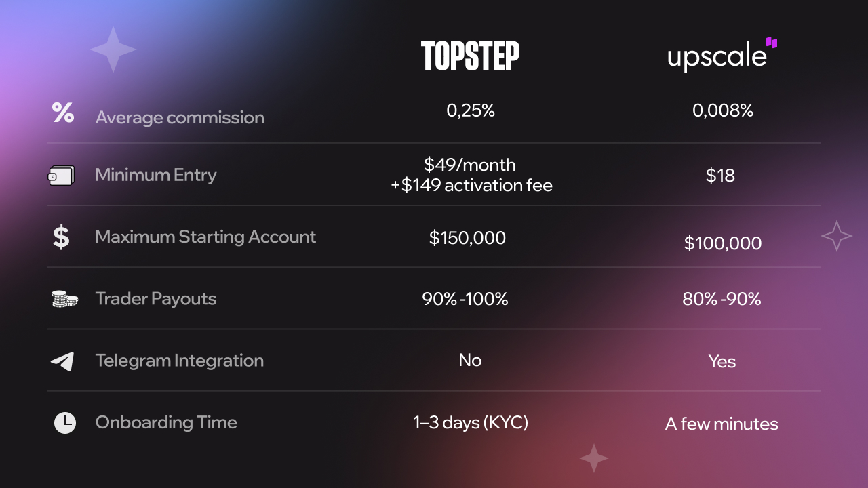Click the $150,000 Topstep account value
The width and height of the screenshot is (868, 488).
(467, 238)
